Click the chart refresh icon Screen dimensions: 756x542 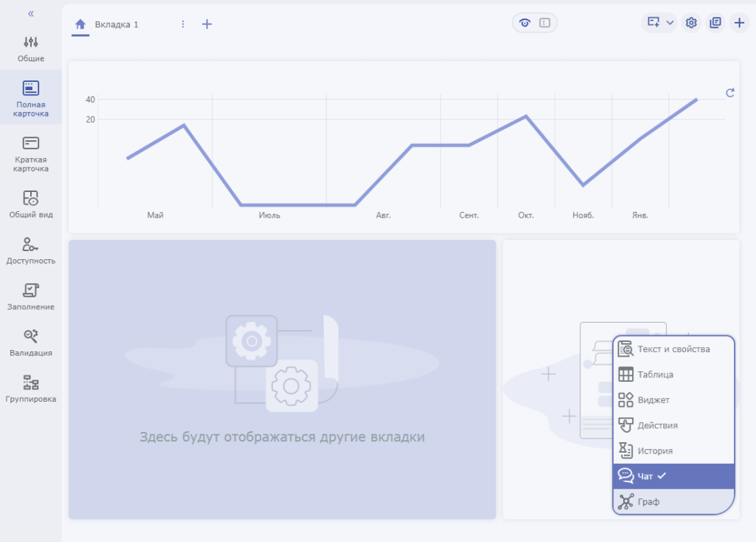[730, 93]
